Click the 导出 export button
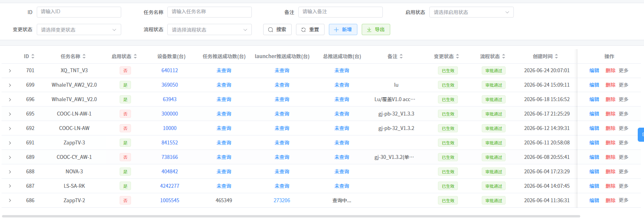This screenshot has width=644, height=219. pos(376,30)
